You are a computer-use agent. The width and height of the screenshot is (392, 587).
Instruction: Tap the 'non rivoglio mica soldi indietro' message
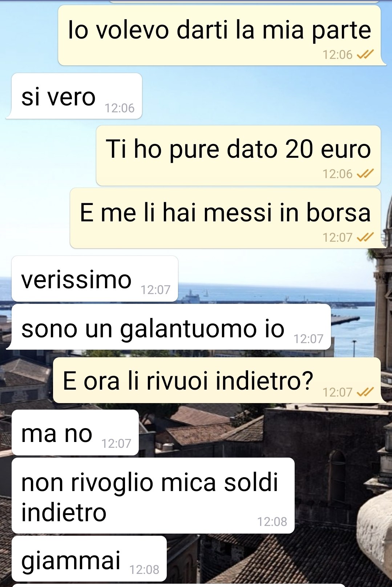tap(153, 496)
